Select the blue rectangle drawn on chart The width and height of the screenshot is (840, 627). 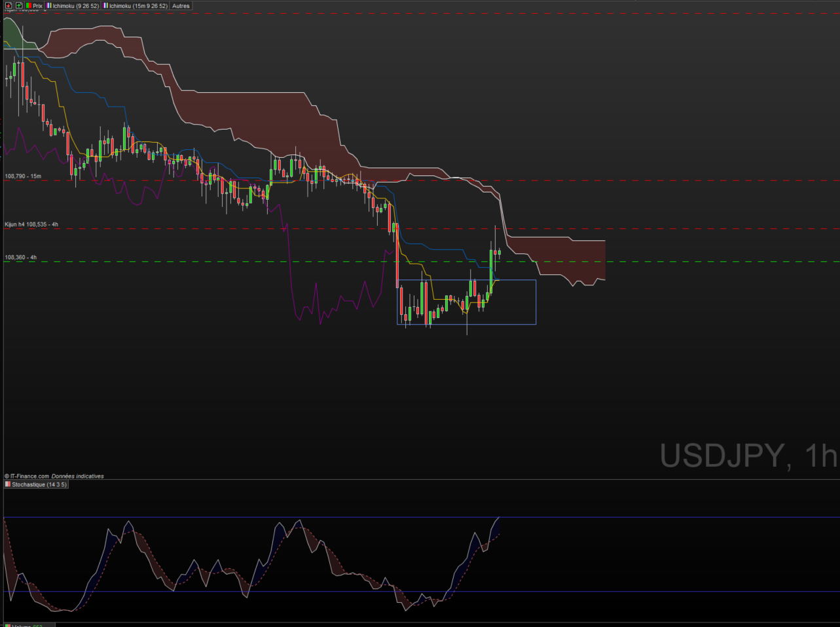[536, 302]
